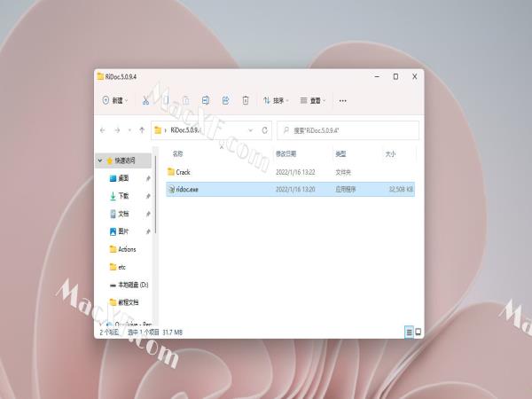The image size is (532, 399).
Task: Click the 2022/1/16 13:22 date cell
Action: pyautogui.click(x=295, y=172)
